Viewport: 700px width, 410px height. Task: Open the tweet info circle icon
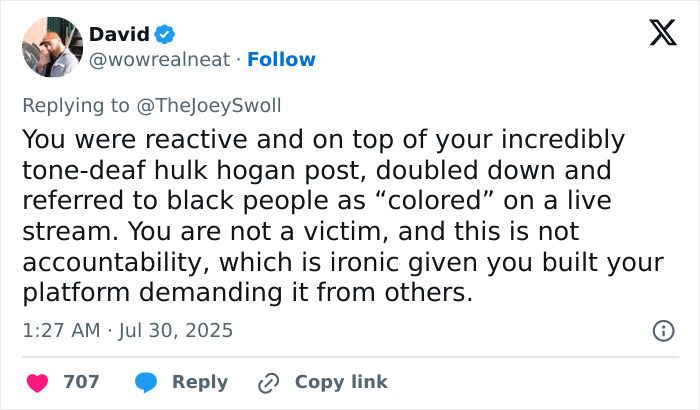click(662, 330)
